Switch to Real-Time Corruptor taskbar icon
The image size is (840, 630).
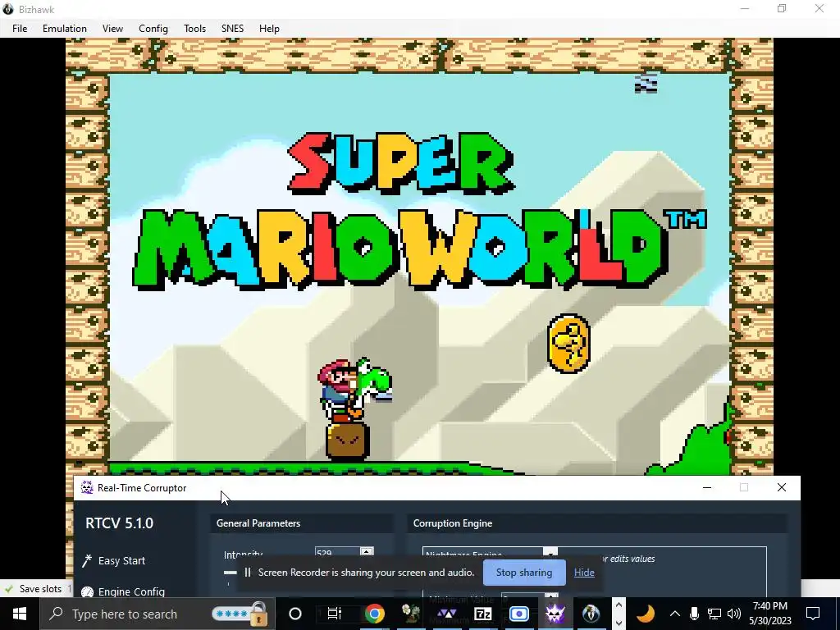(555, 614)
